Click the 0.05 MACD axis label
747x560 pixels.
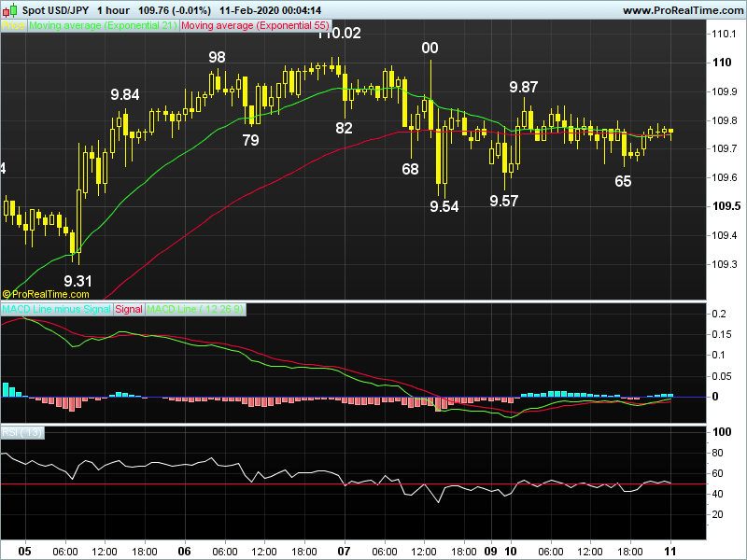[721, 377]
